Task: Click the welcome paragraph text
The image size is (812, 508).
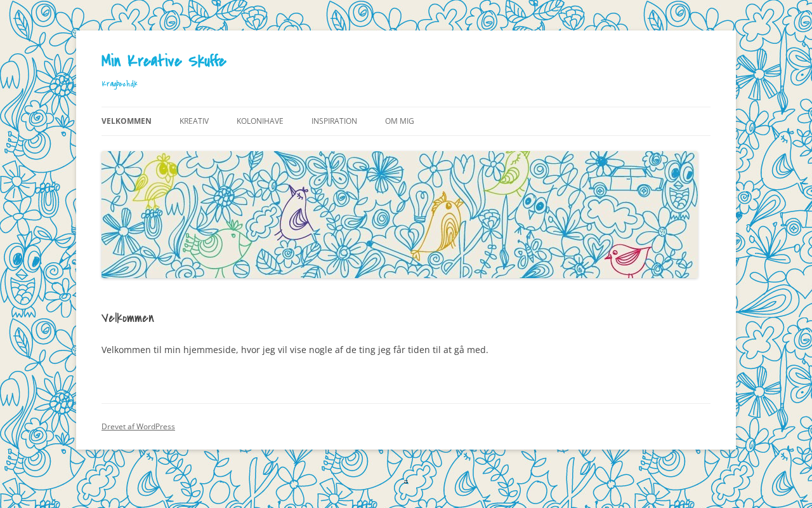Action: coord(295,350)
